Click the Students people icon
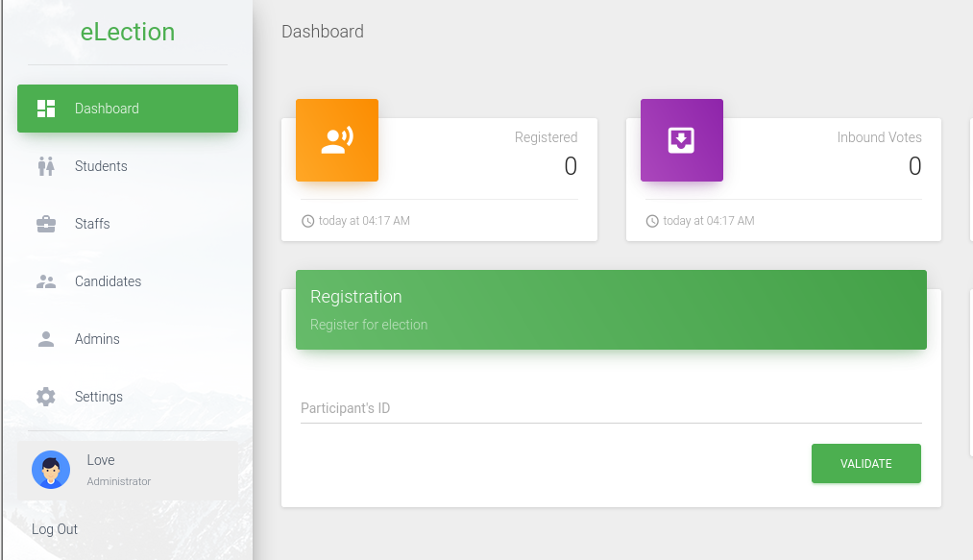Viewport: 973px width, 560px height. tap(46, 166)
